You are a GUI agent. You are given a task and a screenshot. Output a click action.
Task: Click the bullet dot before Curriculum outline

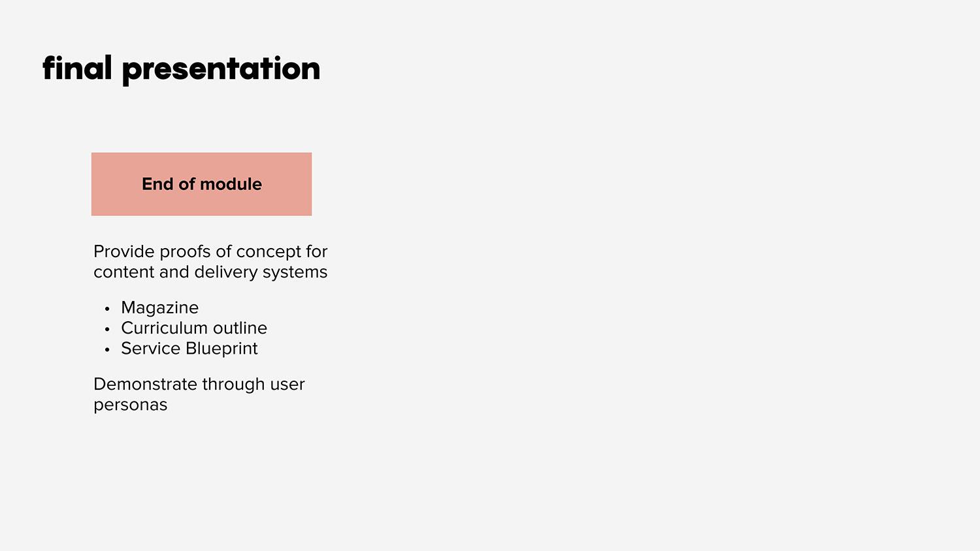107,329
